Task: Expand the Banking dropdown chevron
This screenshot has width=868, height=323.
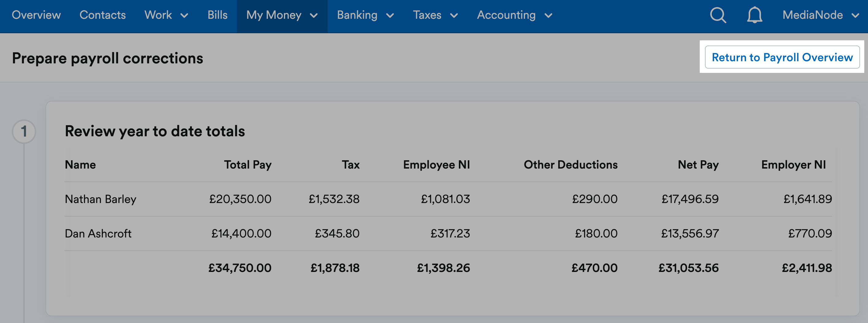Action: (390, 15)
